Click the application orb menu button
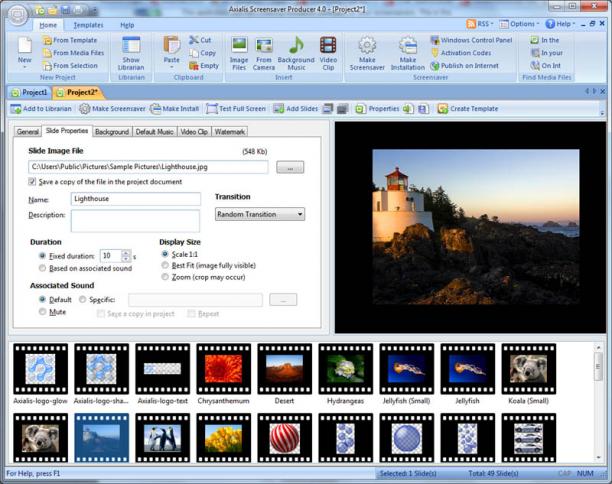The height and width of the screenshot is (484, 612). click(17, 15)
